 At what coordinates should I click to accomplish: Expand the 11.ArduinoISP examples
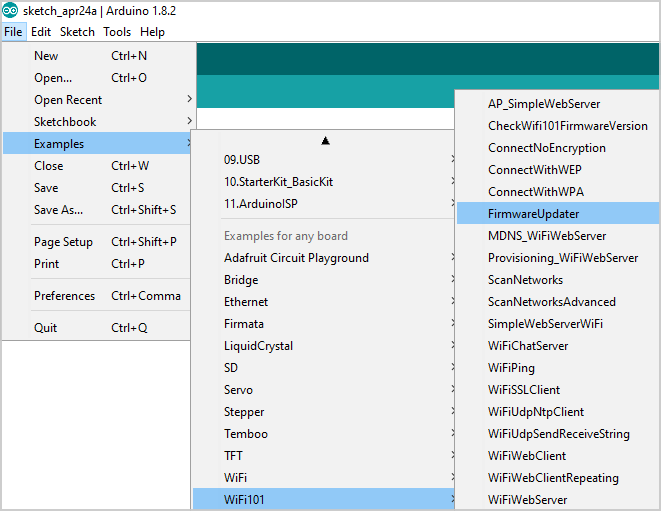pos(324,204)
